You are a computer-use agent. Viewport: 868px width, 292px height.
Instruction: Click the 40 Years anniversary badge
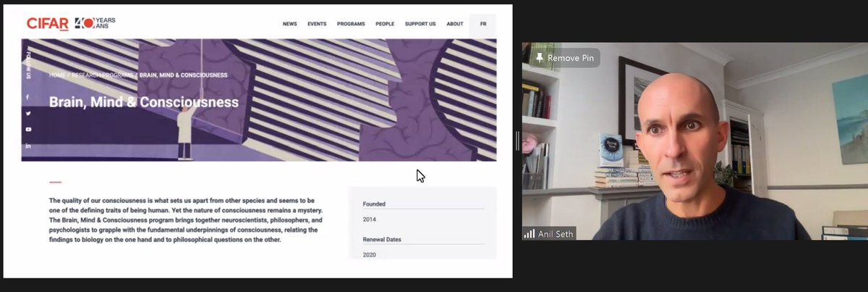95,23
